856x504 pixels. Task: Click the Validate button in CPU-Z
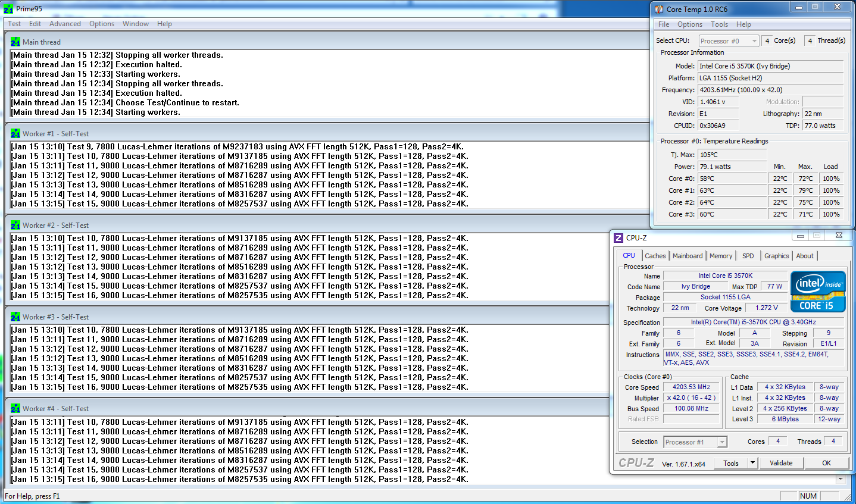pos(781,463)
